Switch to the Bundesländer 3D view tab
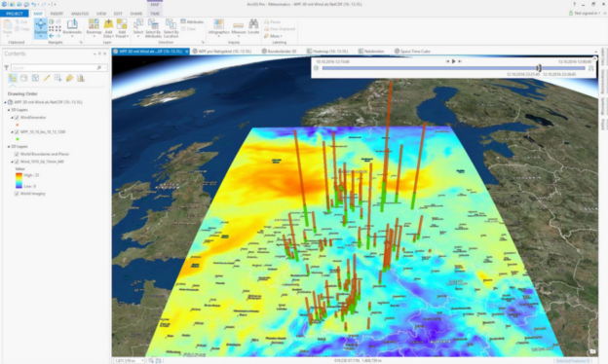 click(280, 52)
